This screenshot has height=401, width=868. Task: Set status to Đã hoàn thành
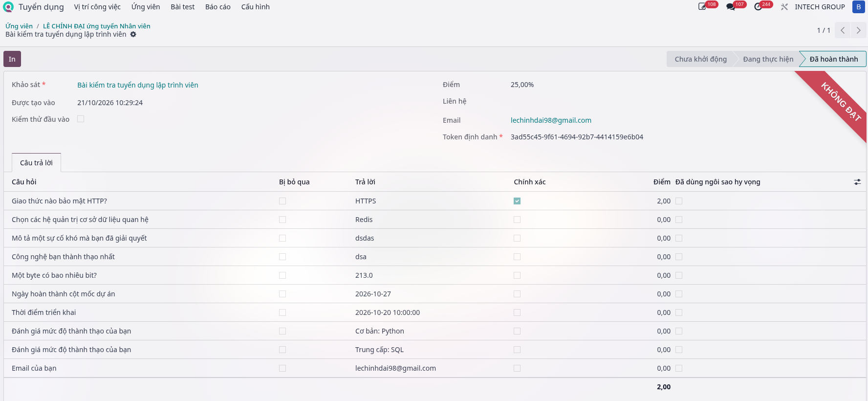pos(833,59)
